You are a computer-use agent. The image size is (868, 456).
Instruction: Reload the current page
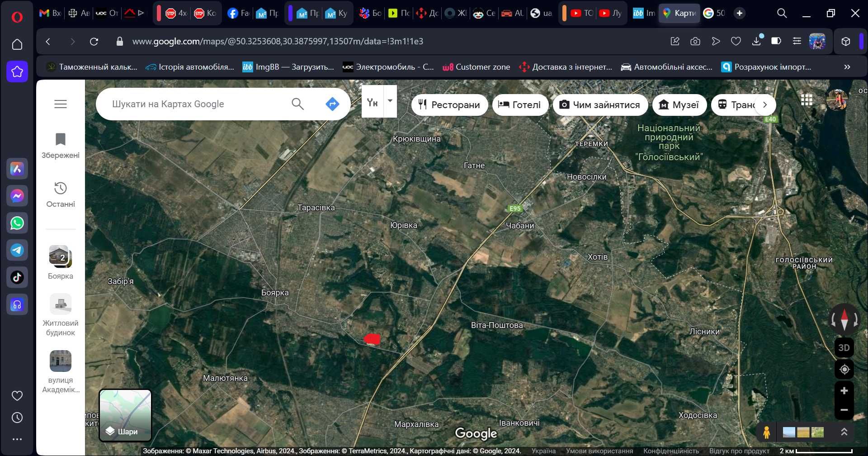(94, 42)
